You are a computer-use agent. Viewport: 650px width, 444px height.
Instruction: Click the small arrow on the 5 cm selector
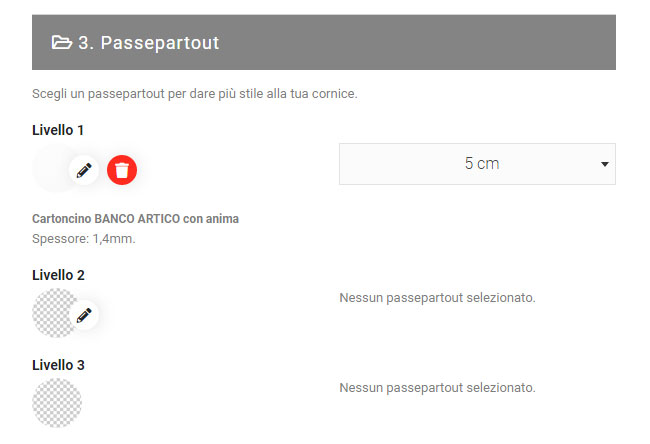[x=604, y=164]
